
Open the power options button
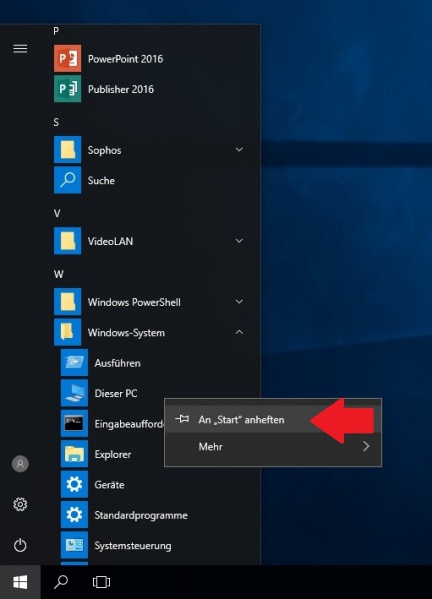pyautogui.click(x=20, y=545)
